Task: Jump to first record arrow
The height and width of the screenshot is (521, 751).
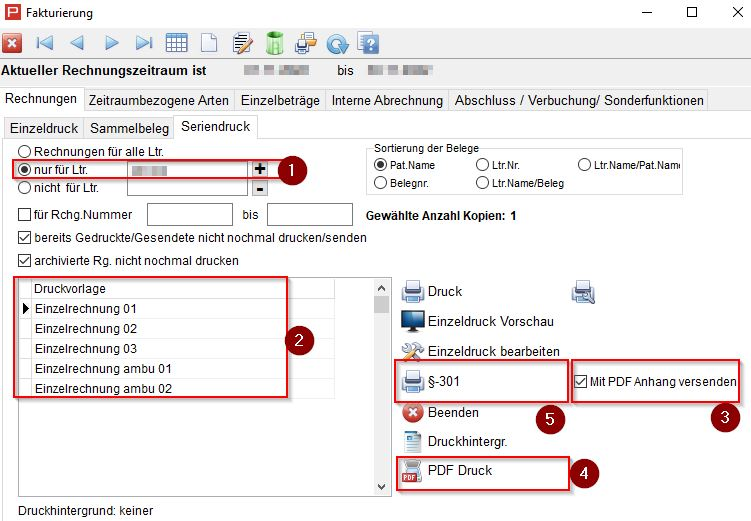Action: (x=44, y=43)
